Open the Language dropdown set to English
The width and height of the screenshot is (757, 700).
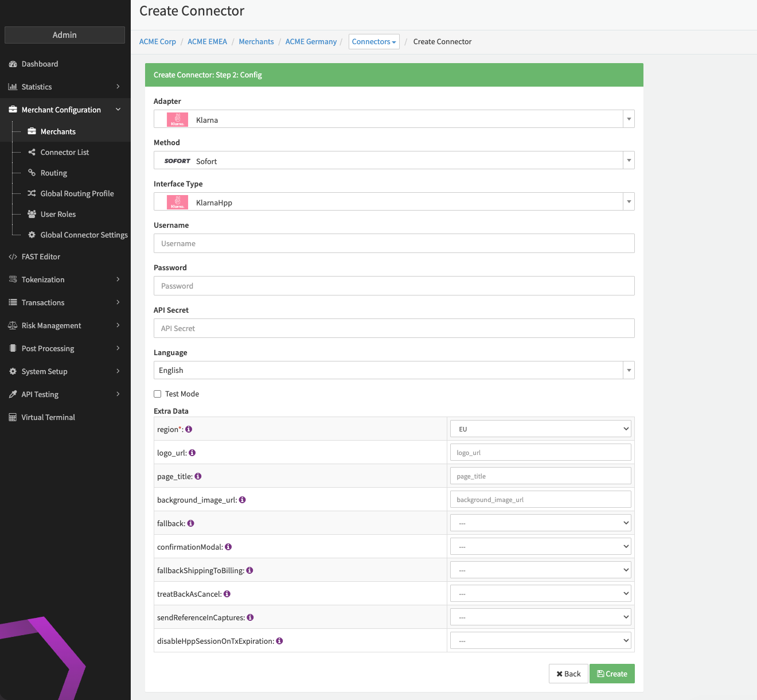[394, 370]
